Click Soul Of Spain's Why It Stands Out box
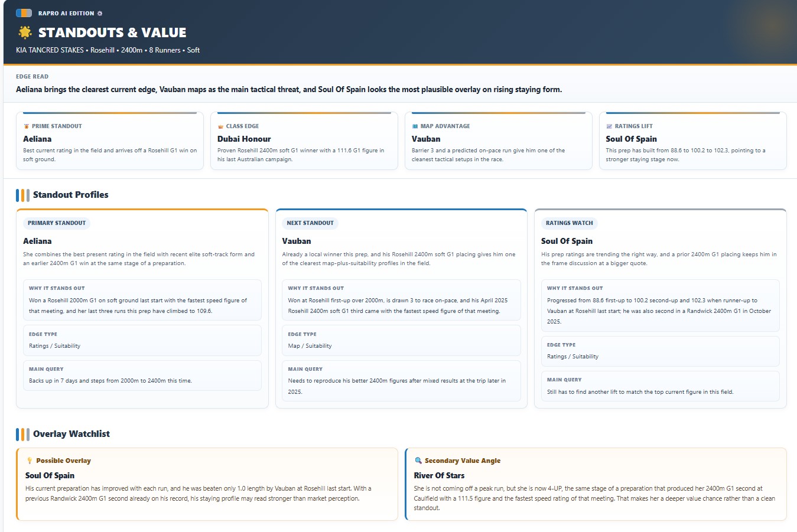The image size is (797, 532). [660, 305]
